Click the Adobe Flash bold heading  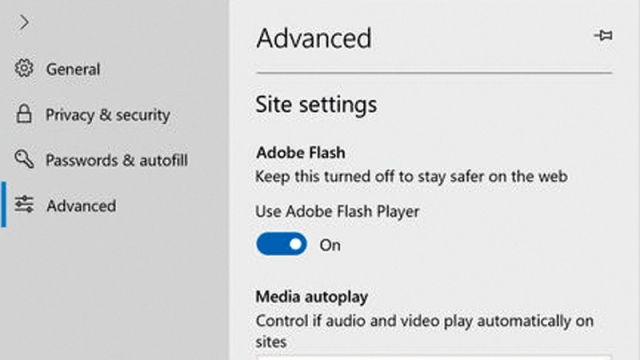point(300,153)
